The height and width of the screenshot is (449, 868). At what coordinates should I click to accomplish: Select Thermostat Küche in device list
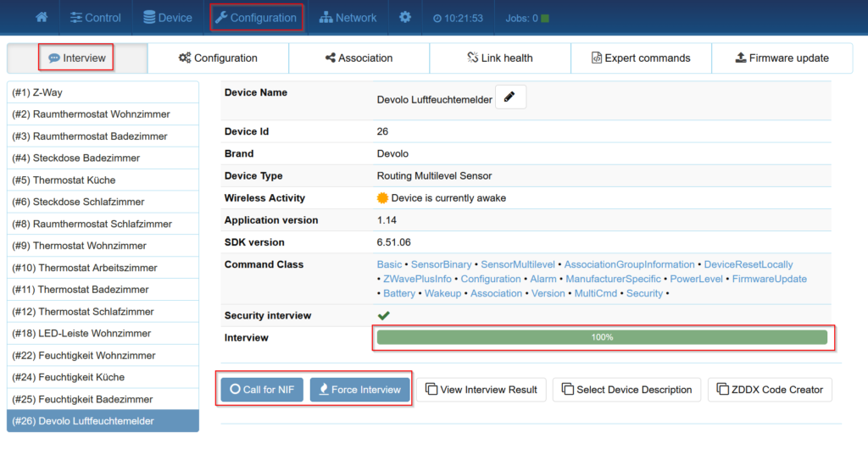click(x=75, y=180)
